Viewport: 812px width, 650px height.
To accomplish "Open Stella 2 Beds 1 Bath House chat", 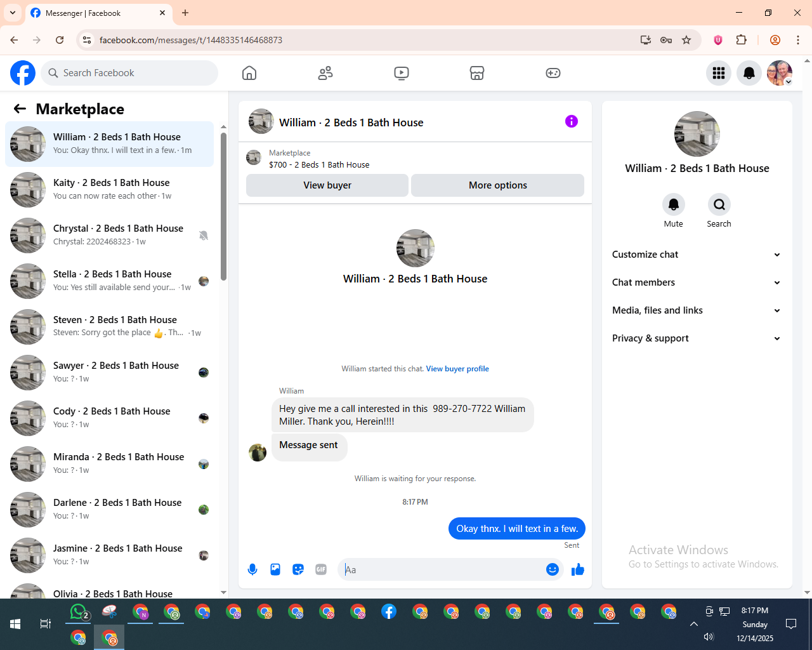I will [x=109, y=281].
